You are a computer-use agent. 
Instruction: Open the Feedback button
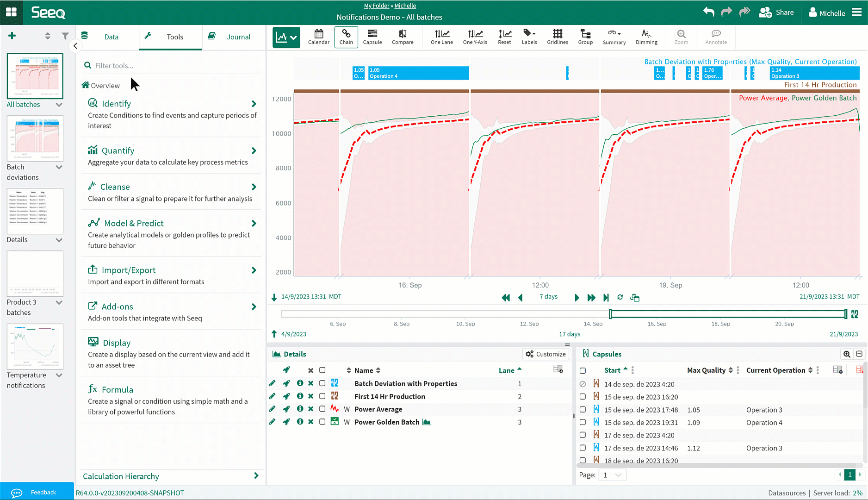[37, 492]
